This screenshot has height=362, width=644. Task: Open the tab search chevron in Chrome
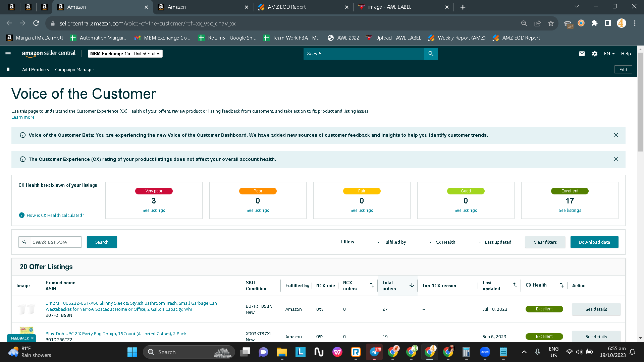[x=577, y=6]
